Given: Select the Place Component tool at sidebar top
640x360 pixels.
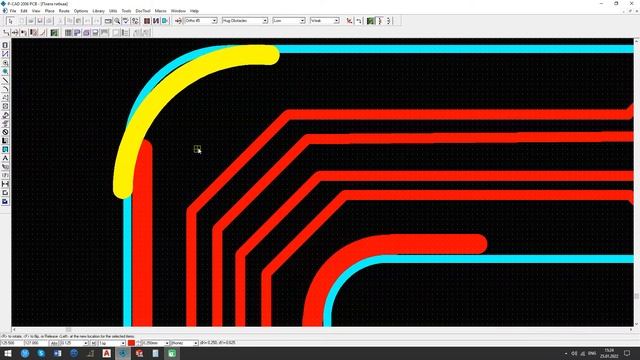Looking at the screenshot, I should point(5,45).
